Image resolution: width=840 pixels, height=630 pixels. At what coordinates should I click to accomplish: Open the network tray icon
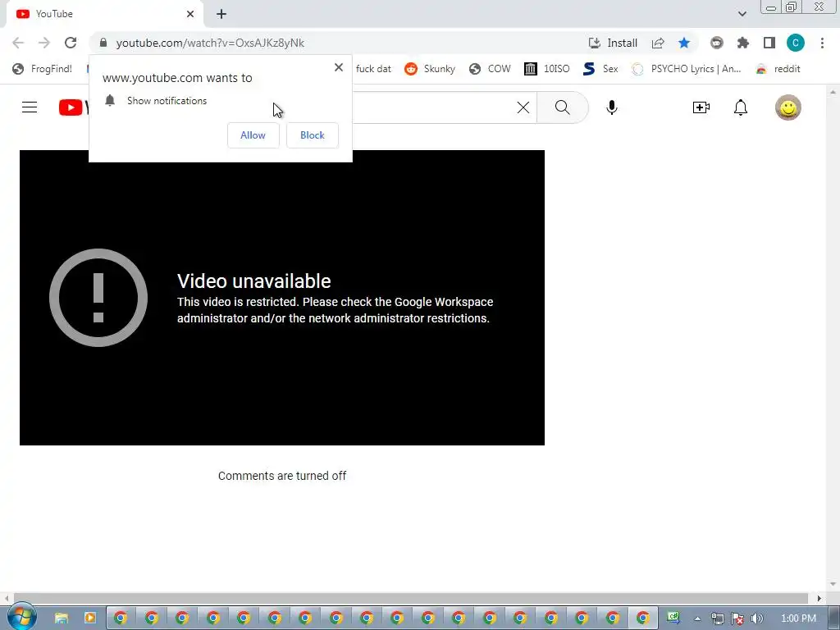point(717,619)
